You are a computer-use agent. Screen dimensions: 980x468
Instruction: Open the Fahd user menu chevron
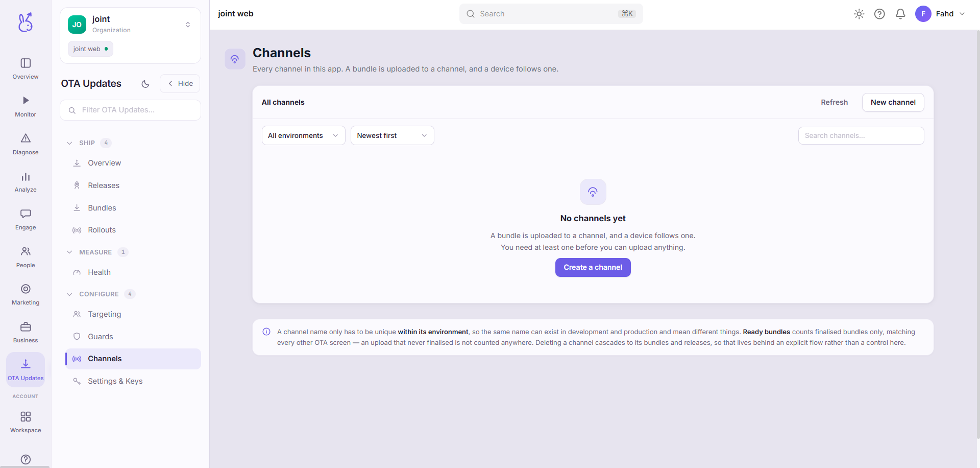[962, 14]
